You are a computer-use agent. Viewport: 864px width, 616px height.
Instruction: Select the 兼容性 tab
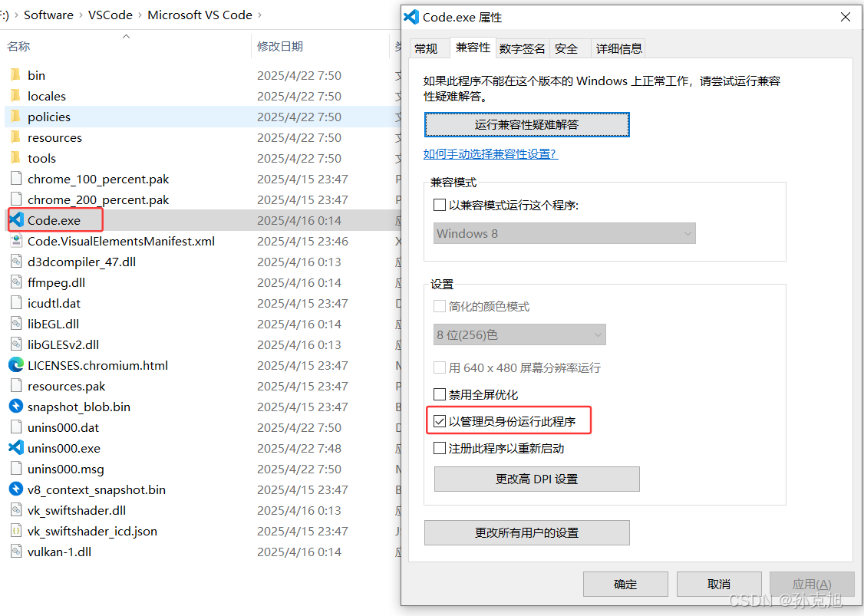pyautogui.click(x=473, y=48)
